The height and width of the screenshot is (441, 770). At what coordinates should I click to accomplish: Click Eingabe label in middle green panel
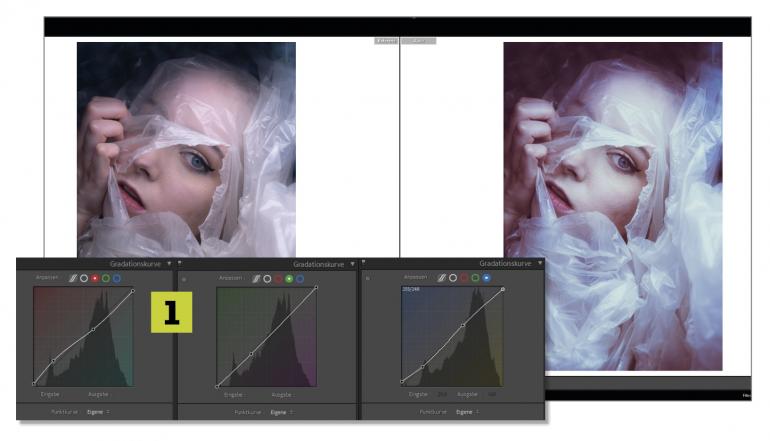point(233,395)
